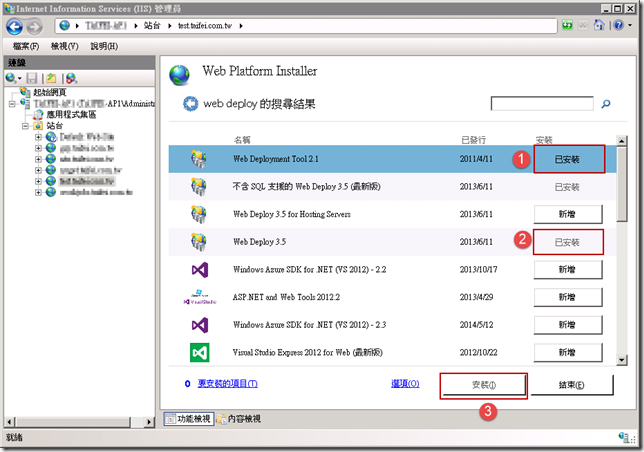The image size is (644, 452).
Task: Click 站台 in the address breadcrumb
Action: pos(152,25)
